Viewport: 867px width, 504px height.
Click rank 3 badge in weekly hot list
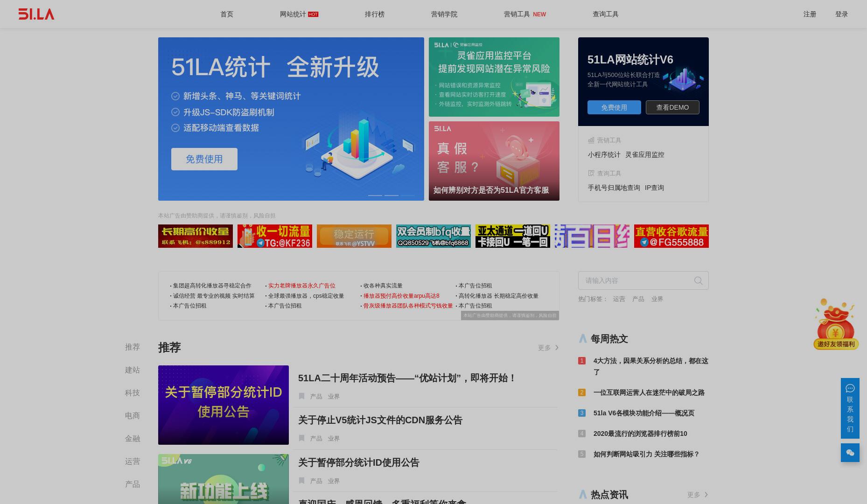[x=581, y=413]
